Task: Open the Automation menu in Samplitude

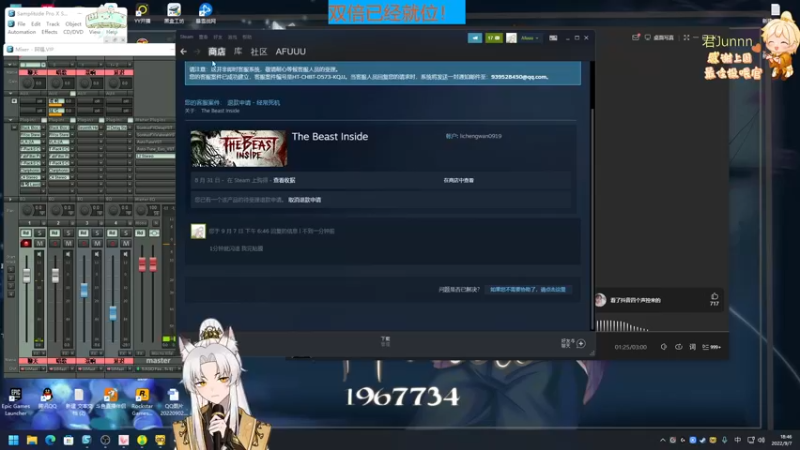Action: [x=22, y=32]
